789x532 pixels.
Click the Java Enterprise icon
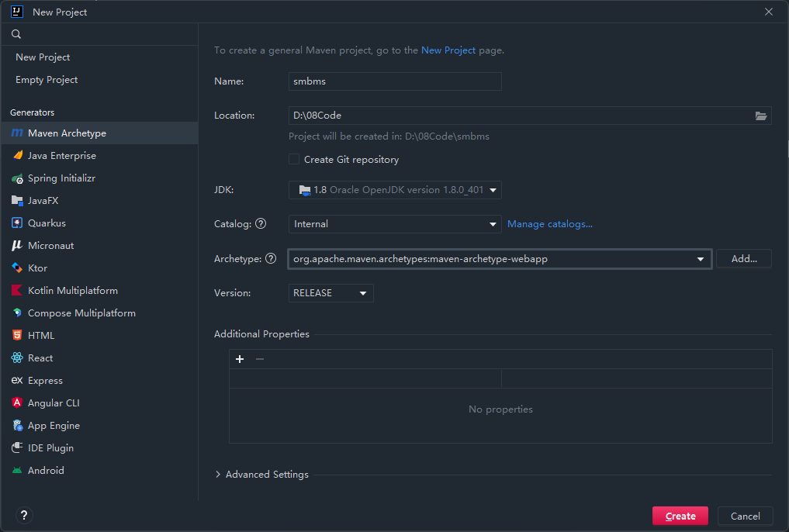[x=17, y=155]
